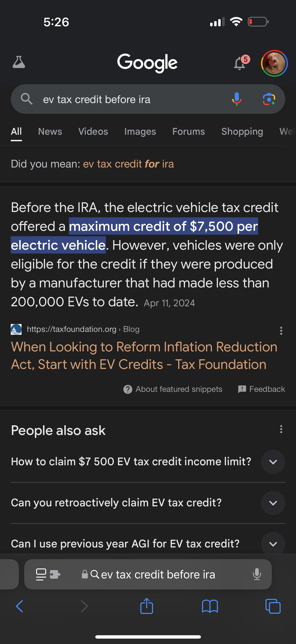Open Google Search Labs flask icon
Viewport: 296px width, 644px height.
19,62
